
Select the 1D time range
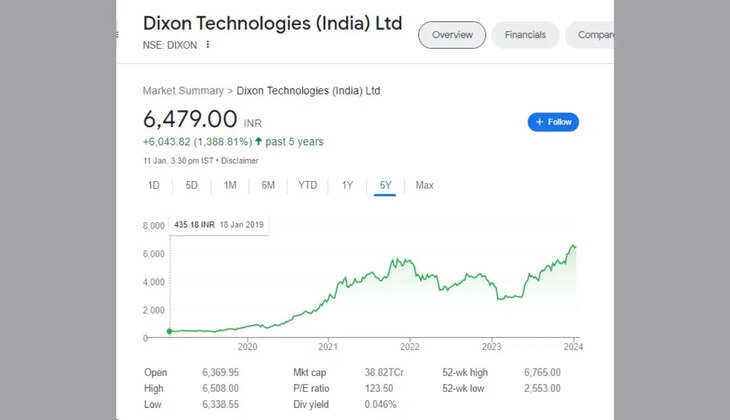154,185
